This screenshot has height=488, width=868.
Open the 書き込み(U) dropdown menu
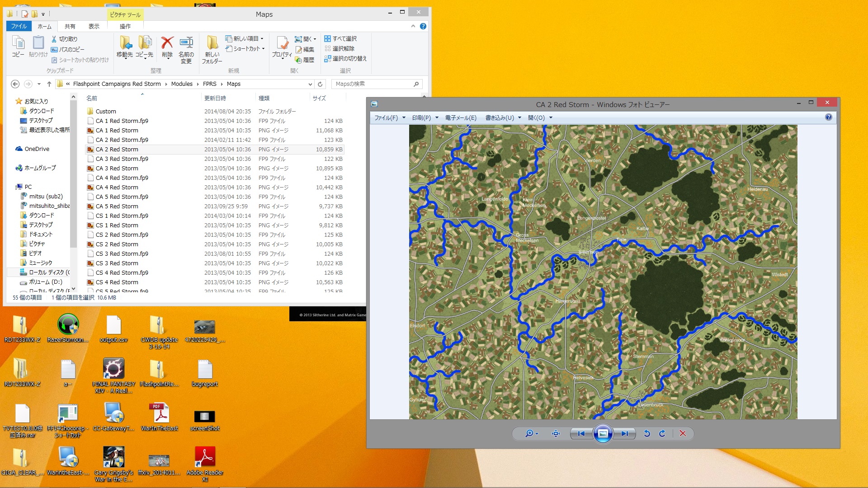click(x=503, y=117)
